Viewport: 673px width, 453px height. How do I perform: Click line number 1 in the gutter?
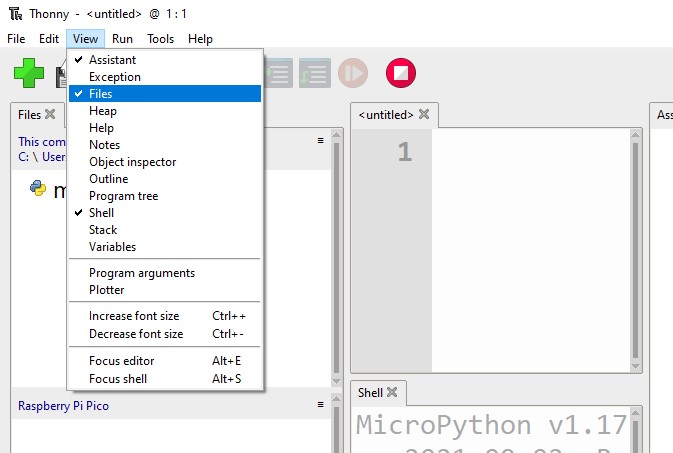404,152
